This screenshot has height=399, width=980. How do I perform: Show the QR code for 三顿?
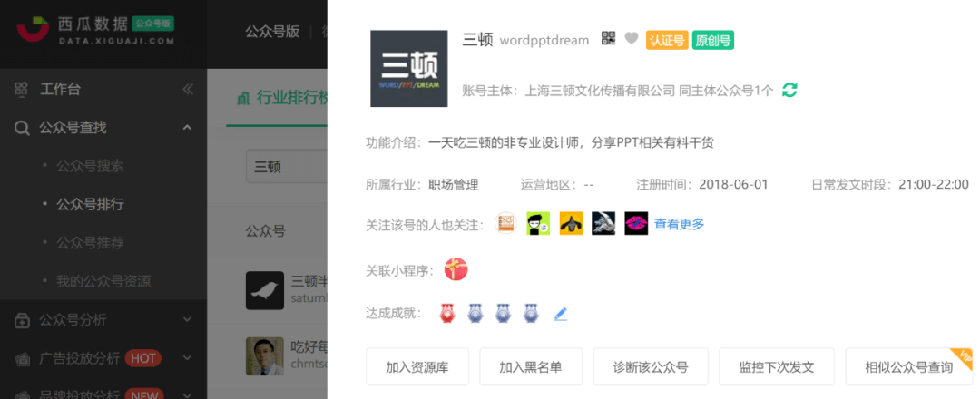point(608,38)
